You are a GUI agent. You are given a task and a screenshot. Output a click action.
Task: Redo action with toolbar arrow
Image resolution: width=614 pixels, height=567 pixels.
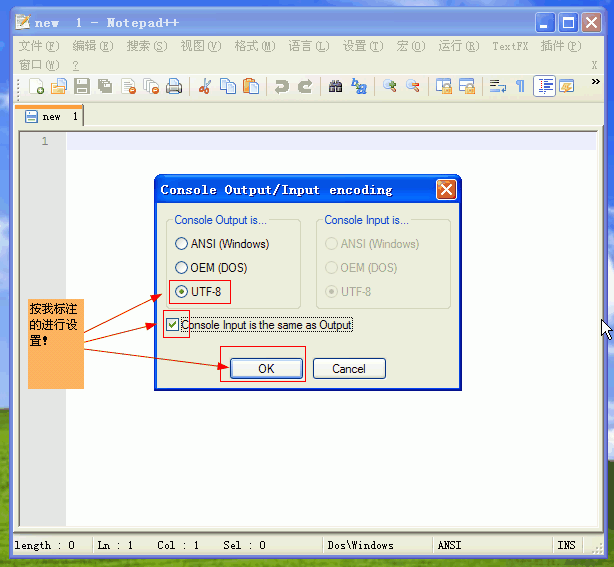pos(305,86)
